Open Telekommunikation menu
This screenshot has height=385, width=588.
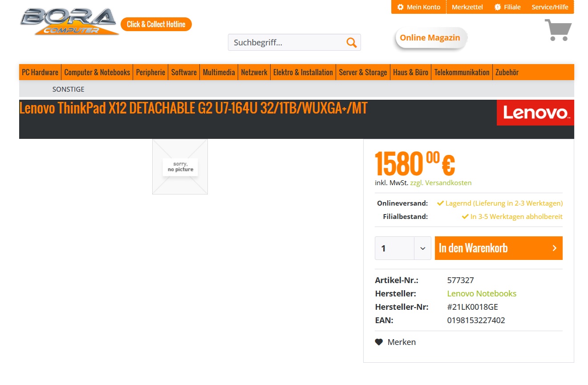pos(462,72)
